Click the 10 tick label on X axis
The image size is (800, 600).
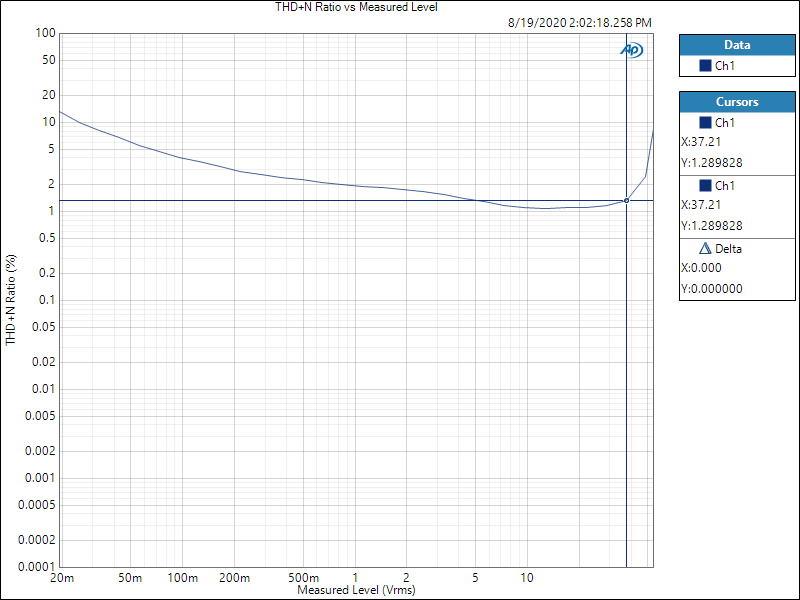coord(527,578)
